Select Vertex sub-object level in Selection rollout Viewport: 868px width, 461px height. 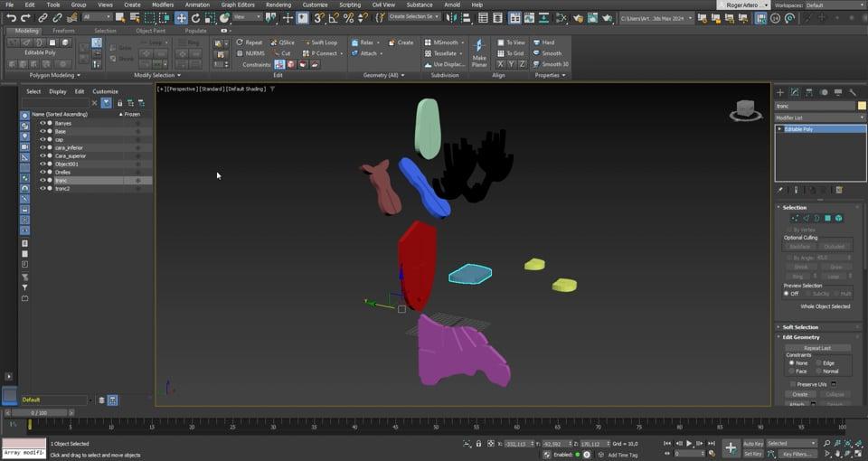(x=795, y=218)
